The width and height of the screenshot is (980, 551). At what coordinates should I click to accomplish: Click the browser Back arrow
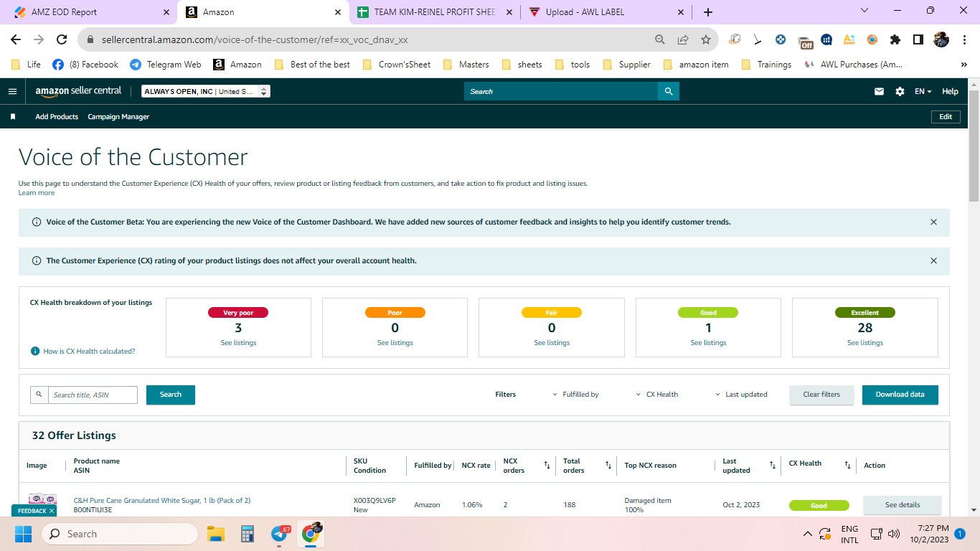coord(16,39)
